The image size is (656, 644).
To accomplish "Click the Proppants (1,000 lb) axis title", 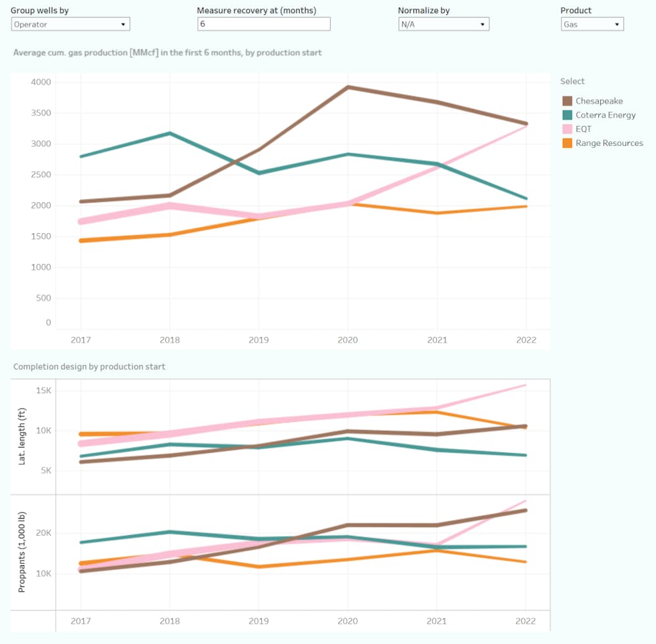I will click(x=22, y=553).
